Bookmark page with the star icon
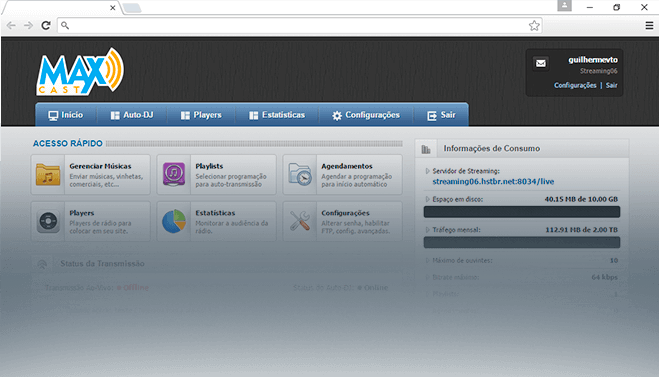This screenshot has width=659, height=377. [534, 26]
